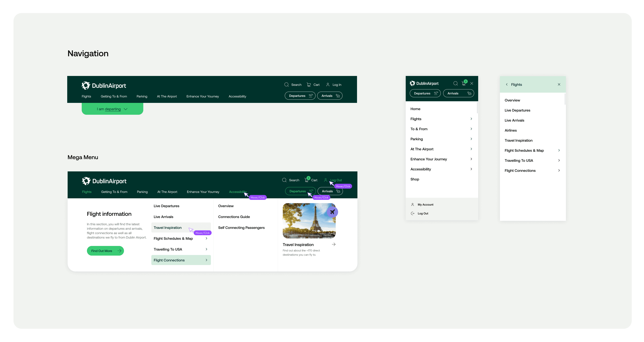
Task: Click the search magnifier in mobile header
Action: point(455,83)
